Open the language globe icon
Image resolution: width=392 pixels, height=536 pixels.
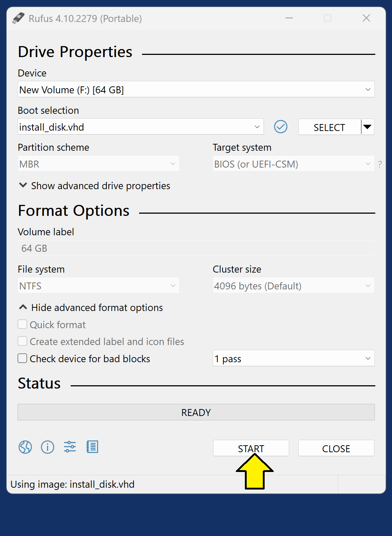click(x=25, y=447)
